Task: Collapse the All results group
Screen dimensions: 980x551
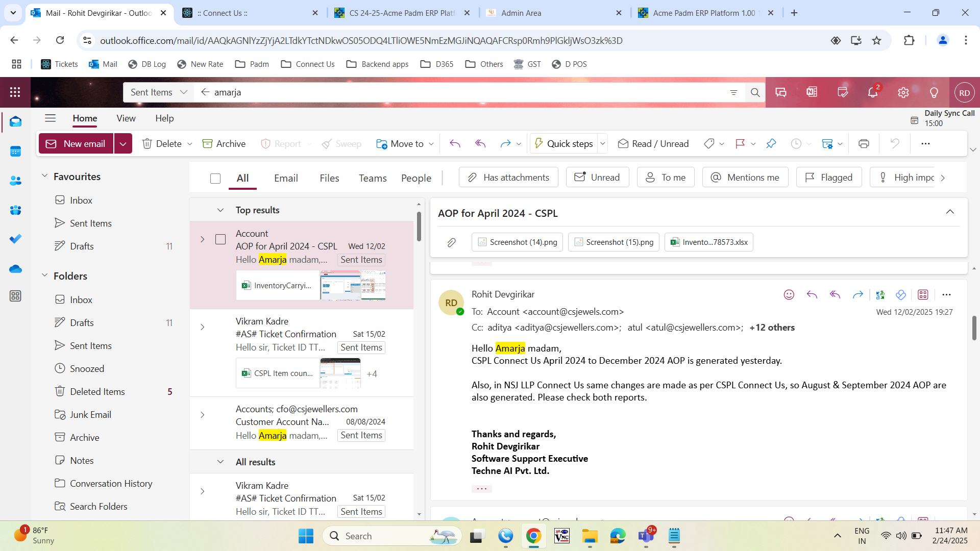Action: click(x=220, y=462)
